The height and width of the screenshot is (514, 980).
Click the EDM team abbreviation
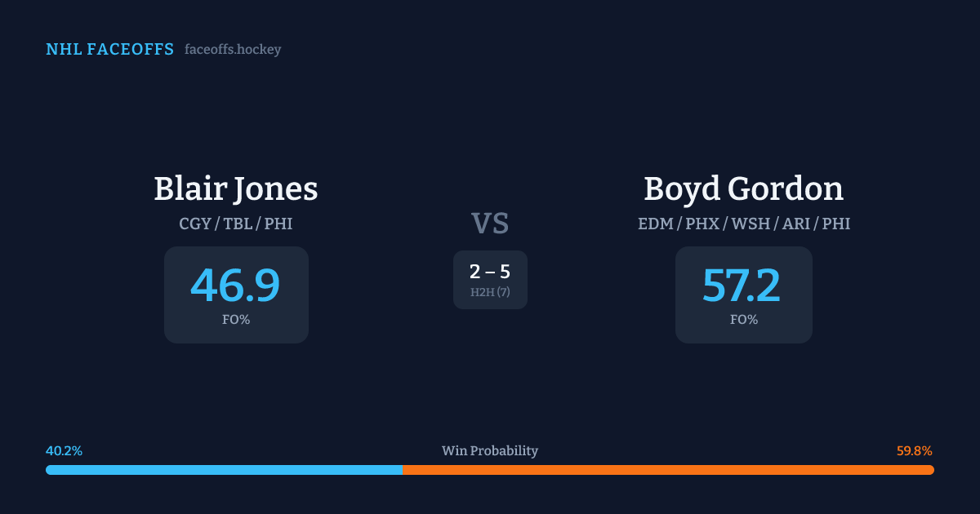coord(656,224)
